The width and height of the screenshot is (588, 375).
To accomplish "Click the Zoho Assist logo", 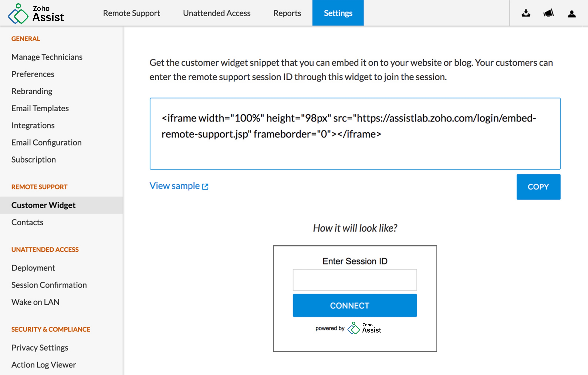I will coord(36,13).
